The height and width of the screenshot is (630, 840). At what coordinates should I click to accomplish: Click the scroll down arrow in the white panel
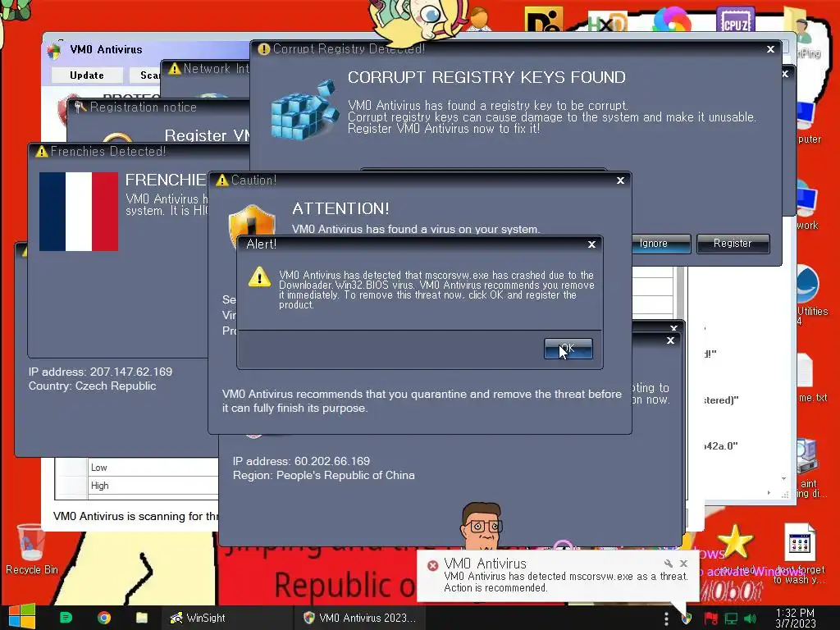coord(783,478)
